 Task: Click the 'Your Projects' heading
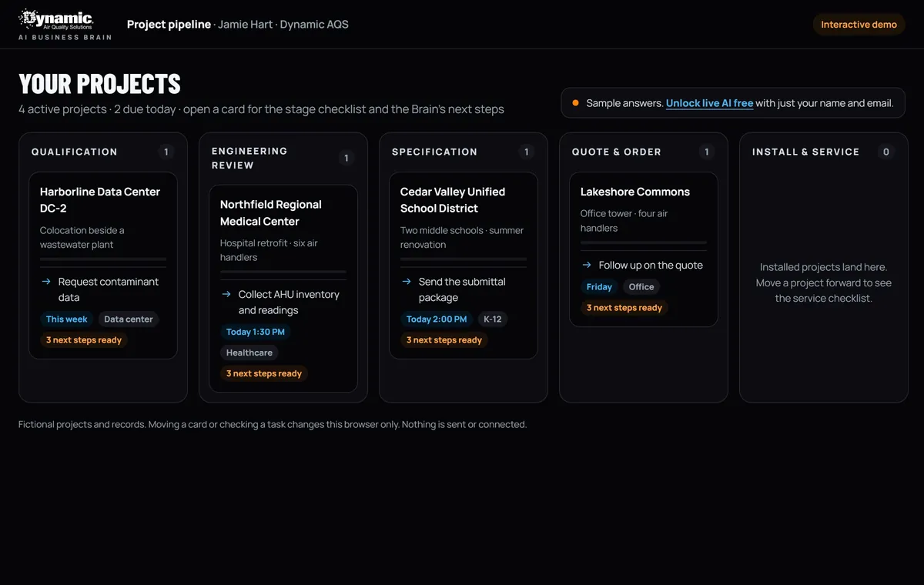tap(99, 84)
